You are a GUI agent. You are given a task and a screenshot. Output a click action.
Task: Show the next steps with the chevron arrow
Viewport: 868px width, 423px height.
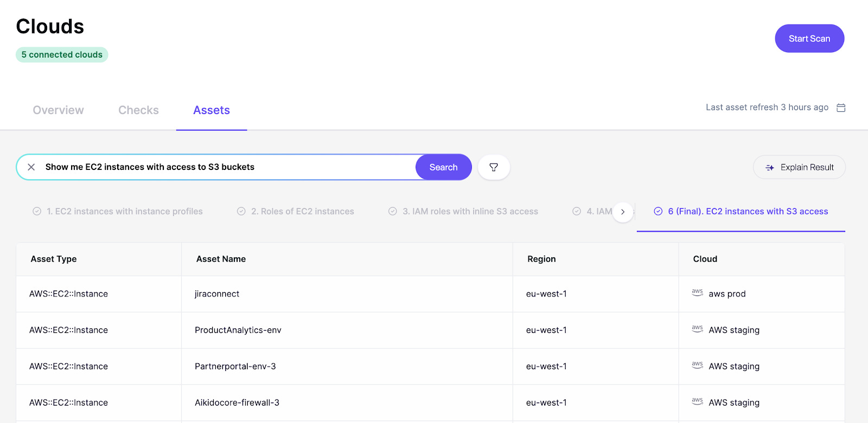point(623,212)
